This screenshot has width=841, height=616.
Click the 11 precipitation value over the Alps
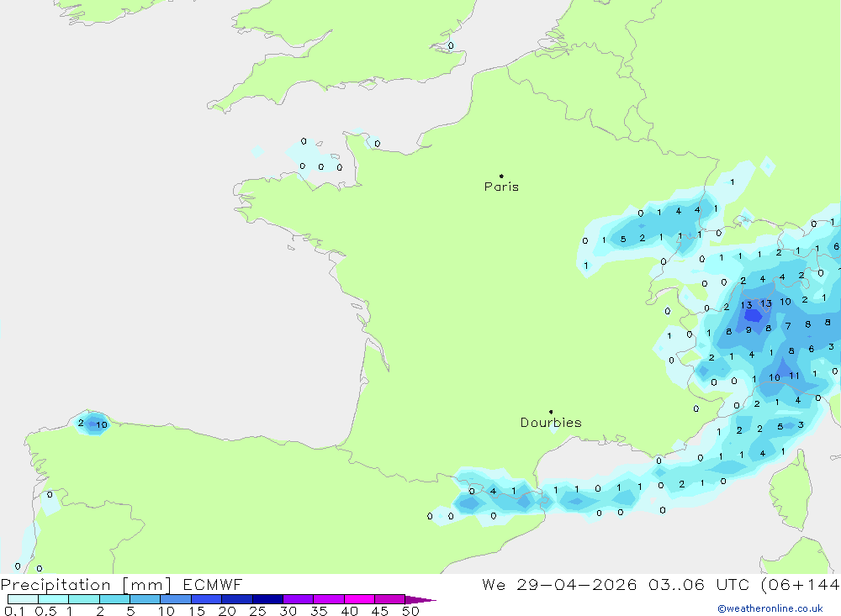pos(795,376)
